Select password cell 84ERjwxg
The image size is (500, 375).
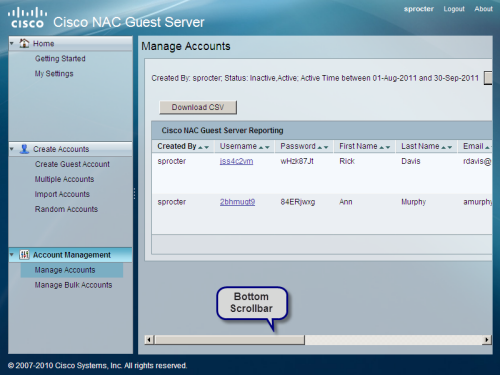click(298, 202)
